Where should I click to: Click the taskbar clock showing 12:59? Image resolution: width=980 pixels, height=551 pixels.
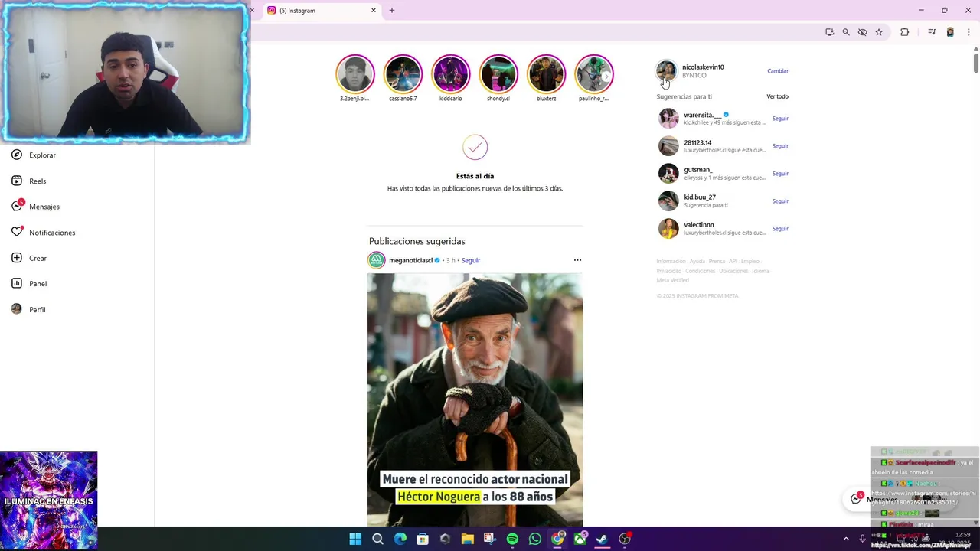(962, 535)
